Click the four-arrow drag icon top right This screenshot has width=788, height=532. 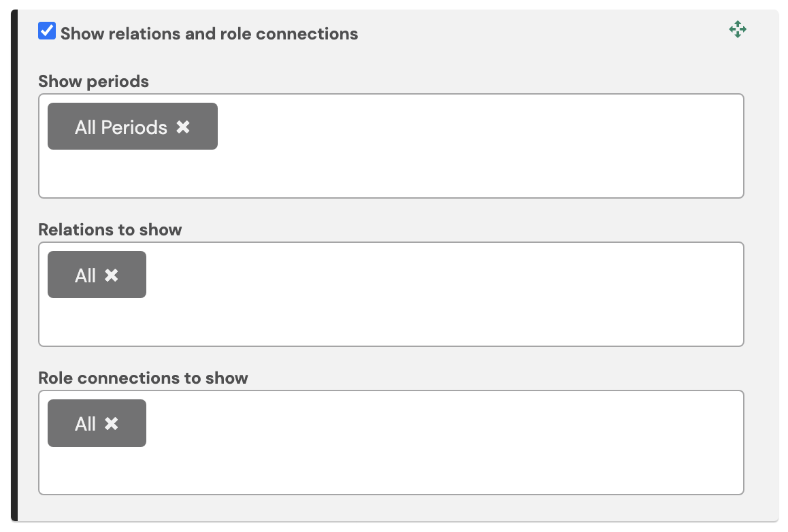click(738, 29)
